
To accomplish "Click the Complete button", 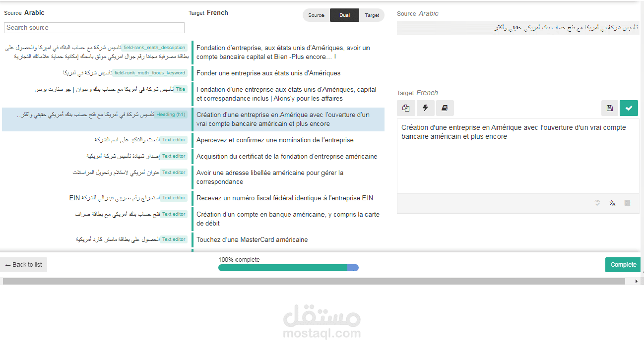I will (623, 265).
